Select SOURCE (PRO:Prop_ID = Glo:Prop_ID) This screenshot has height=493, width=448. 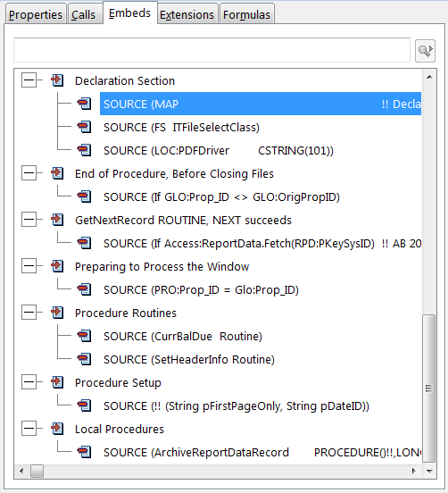(x=201, y=289)
